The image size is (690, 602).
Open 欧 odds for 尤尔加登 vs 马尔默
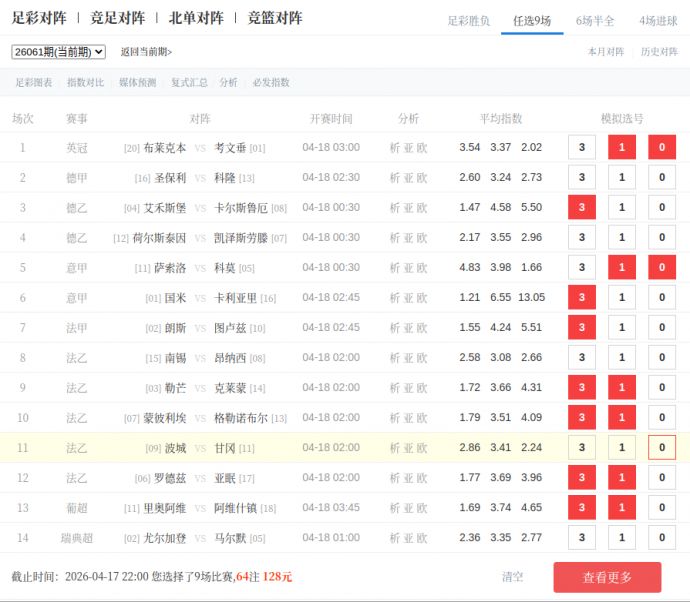(x=422, y=538)
